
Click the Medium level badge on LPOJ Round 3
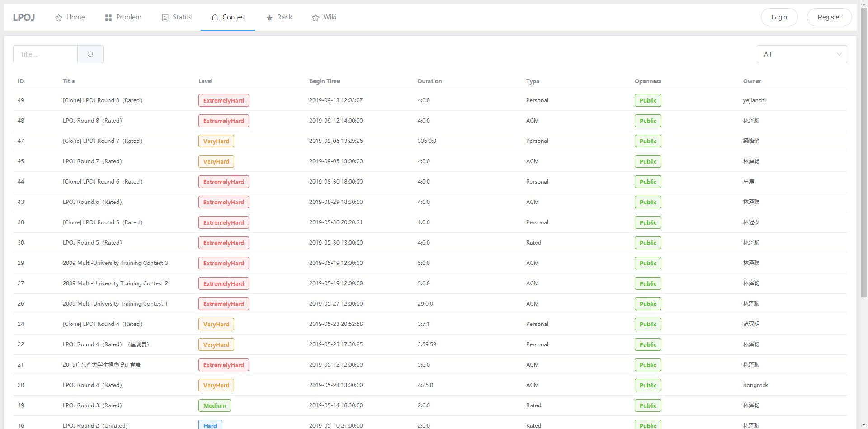tap(214, 405)
